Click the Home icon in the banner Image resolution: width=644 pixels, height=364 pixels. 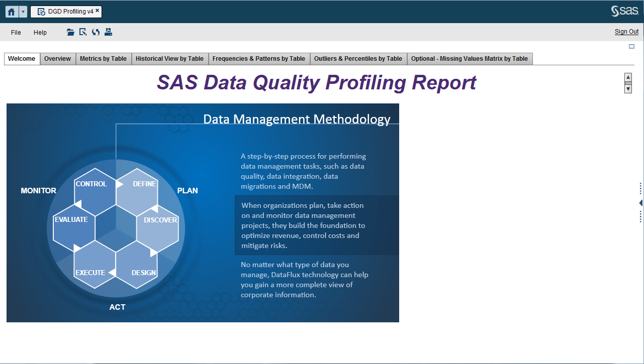[x=10, y=11]
